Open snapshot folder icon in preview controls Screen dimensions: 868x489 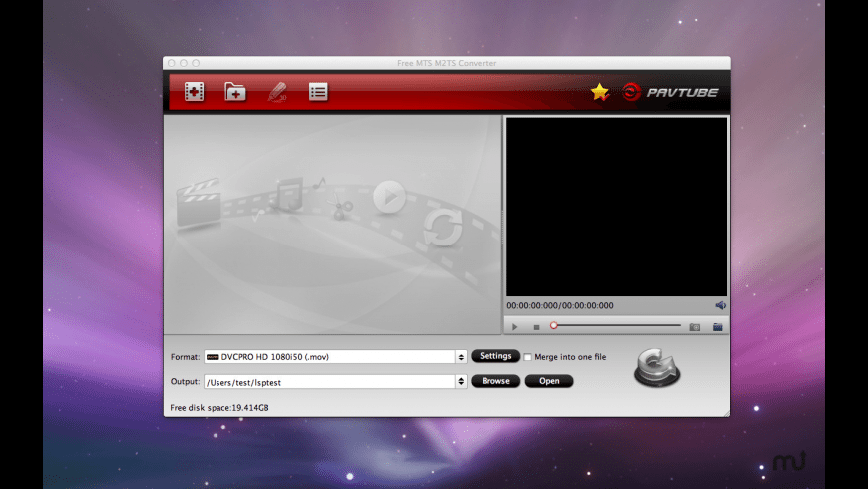(x=718, y=327)
